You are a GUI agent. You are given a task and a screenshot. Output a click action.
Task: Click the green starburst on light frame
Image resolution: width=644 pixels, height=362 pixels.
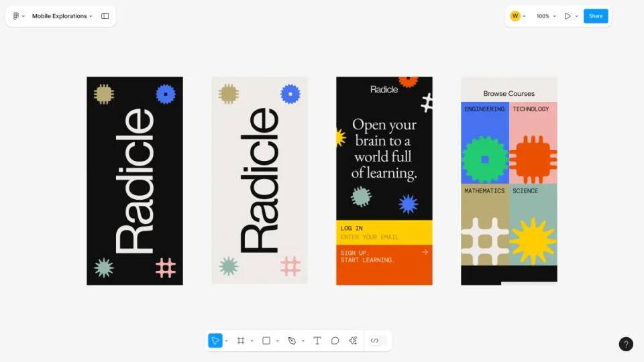pos(229,267)
